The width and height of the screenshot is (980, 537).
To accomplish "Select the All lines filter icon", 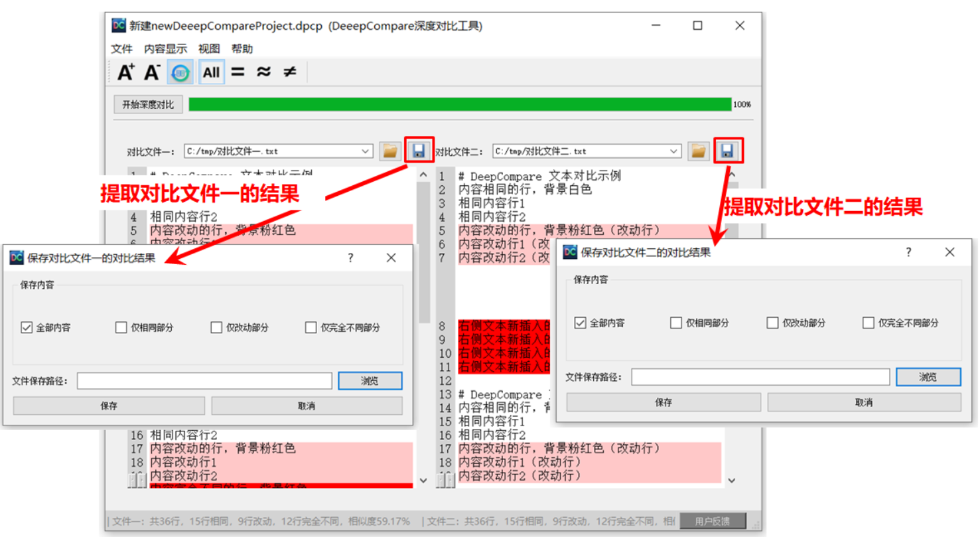I will point(211,72).
